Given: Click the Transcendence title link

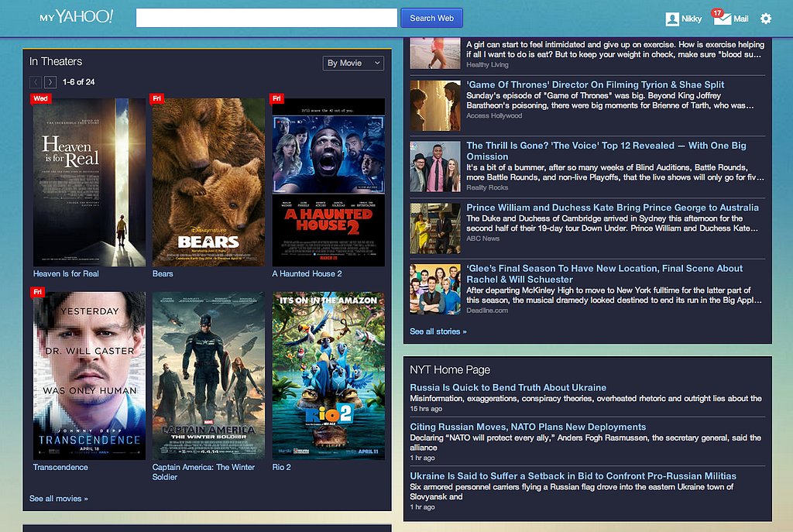Looking at the screenshot, I should 60,467.
